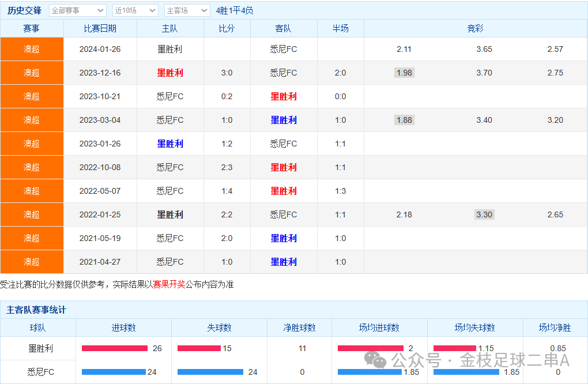This screenshot has width=588, height=384.
Task: Click 墨胜利 home team on 2024-01-26 row
Action: [x=170, y=49]
